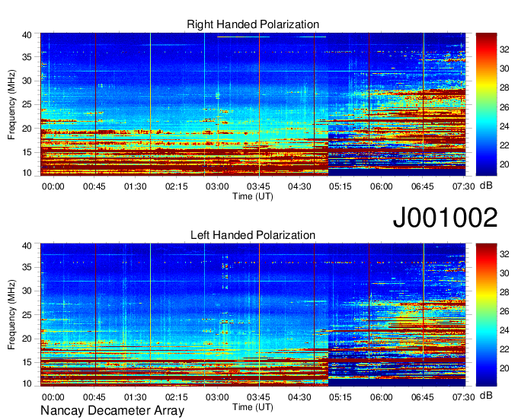This screenshot has height=420, width=518.
Task: Click the 22 dB colorbar label of the left-handed plot
Action: (504, 349)
